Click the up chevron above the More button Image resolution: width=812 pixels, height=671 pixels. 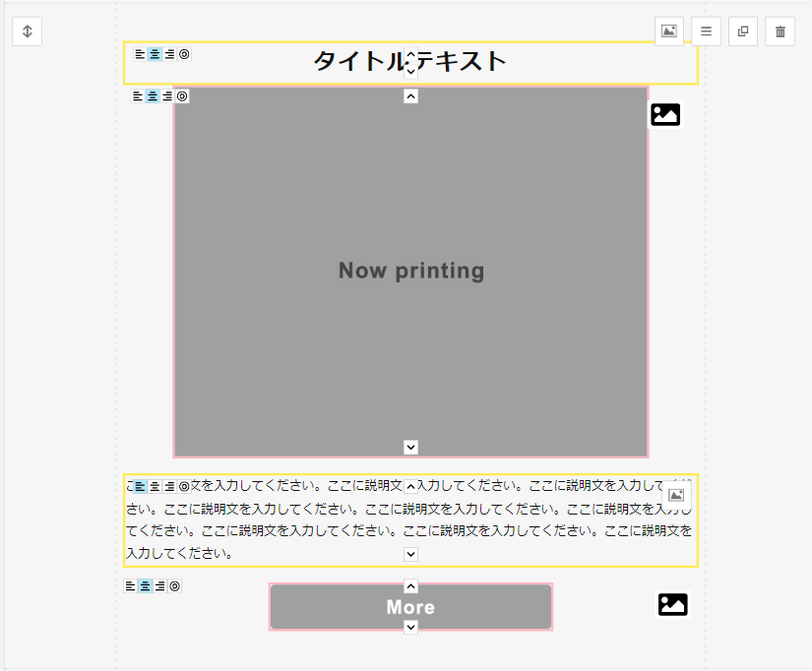(411, 586)
